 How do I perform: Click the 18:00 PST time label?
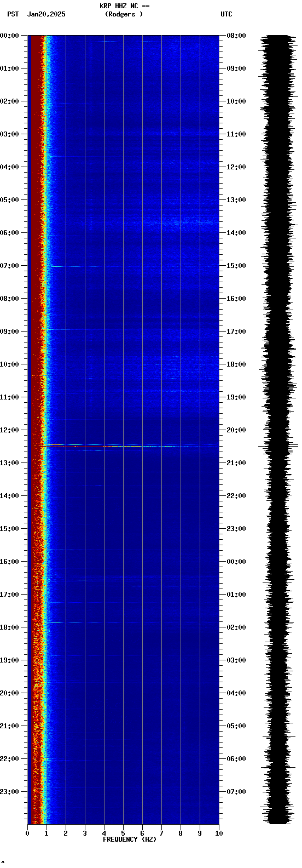click(x=9, y=627)
